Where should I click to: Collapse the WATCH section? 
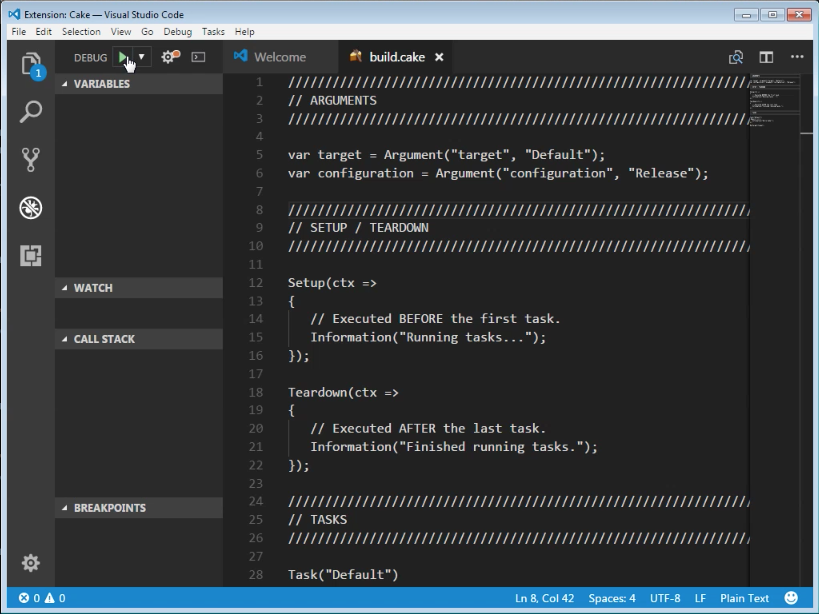(x=139, y=288)
